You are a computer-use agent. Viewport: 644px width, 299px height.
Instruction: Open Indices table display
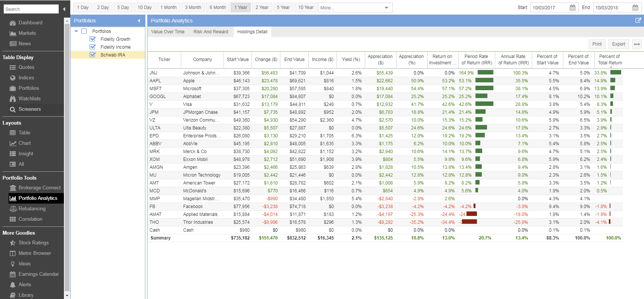tap(26, 78)
